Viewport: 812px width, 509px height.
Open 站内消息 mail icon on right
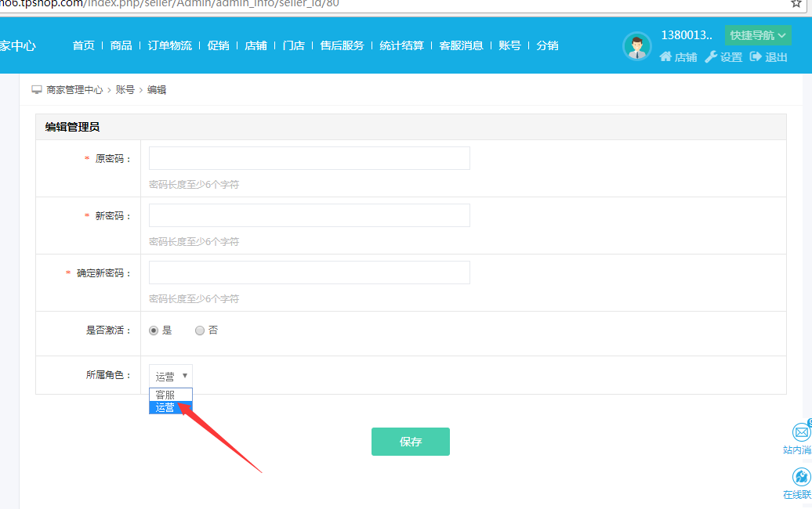pyautogui.click(x=801, y=431)
